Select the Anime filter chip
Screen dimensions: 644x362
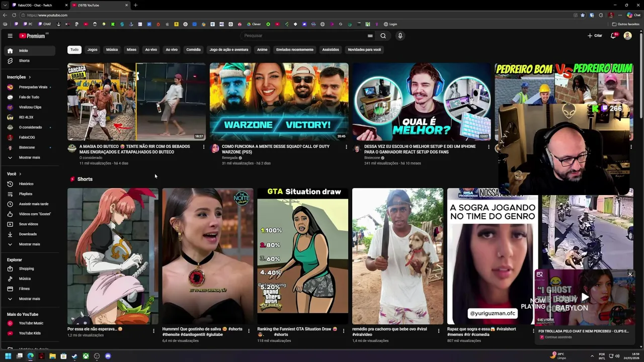262,50
